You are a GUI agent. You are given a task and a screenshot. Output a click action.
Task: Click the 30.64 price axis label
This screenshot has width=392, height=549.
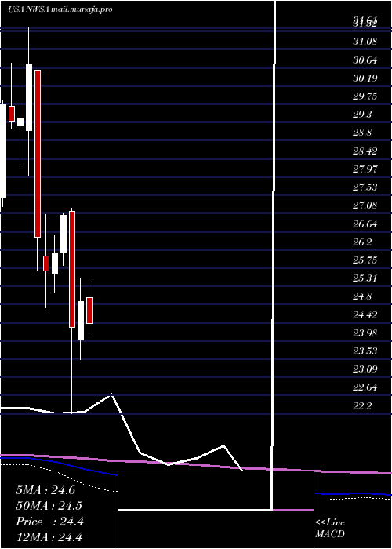click(x=365, y=60)
